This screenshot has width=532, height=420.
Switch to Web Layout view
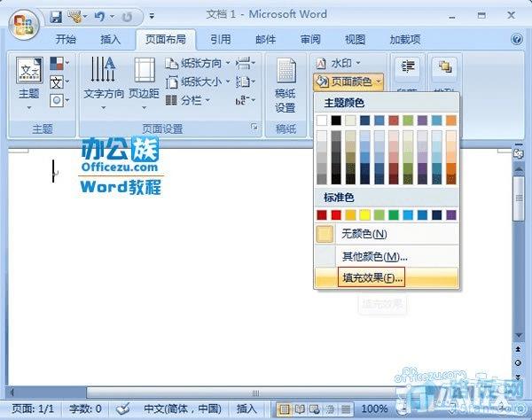(x=315, y=409)
